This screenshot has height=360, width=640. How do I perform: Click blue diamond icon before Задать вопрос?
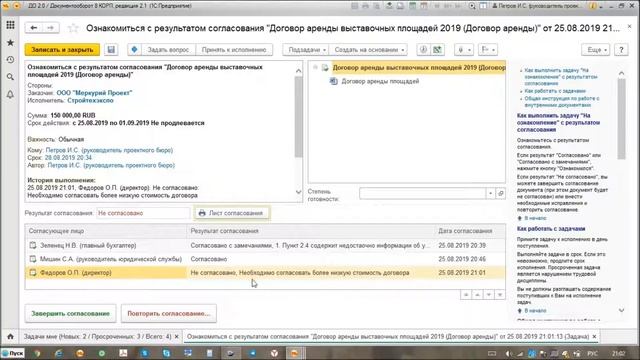click(x=134, y=50)
